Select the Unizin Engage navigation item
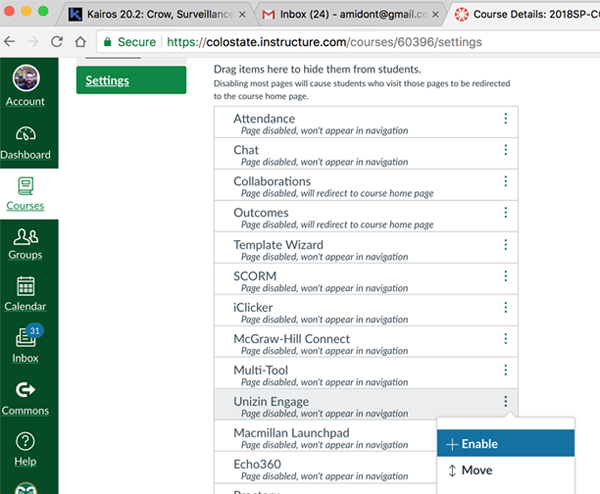The image size is (600, 494). tap(366, 405)
